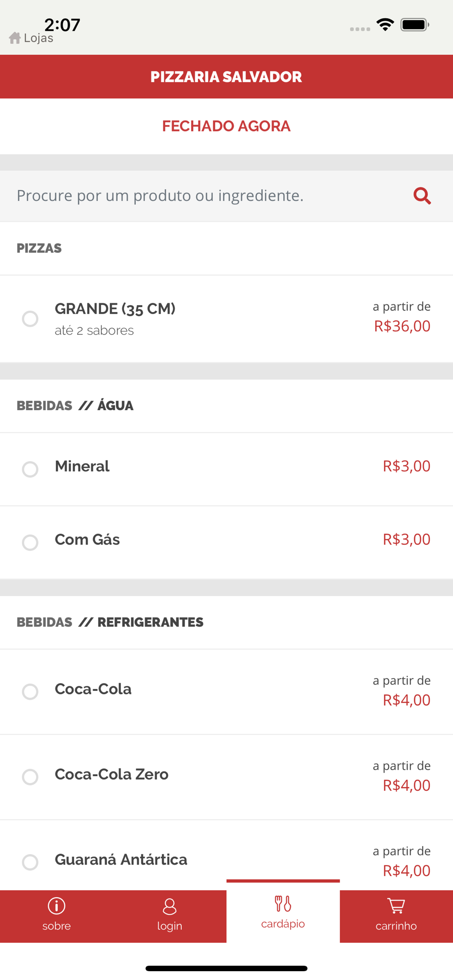The image size is (453, 980).
Task: Choose the Guaraná Antártica radio button
Action: pyautogui.click(x=30, y=862)
